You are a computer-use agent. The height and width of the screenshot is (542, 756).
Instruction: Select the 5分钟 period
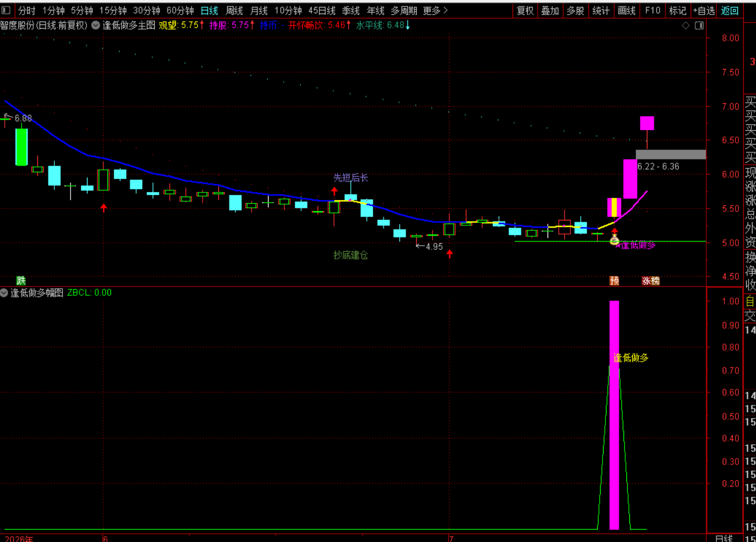[x=82, y=11]
